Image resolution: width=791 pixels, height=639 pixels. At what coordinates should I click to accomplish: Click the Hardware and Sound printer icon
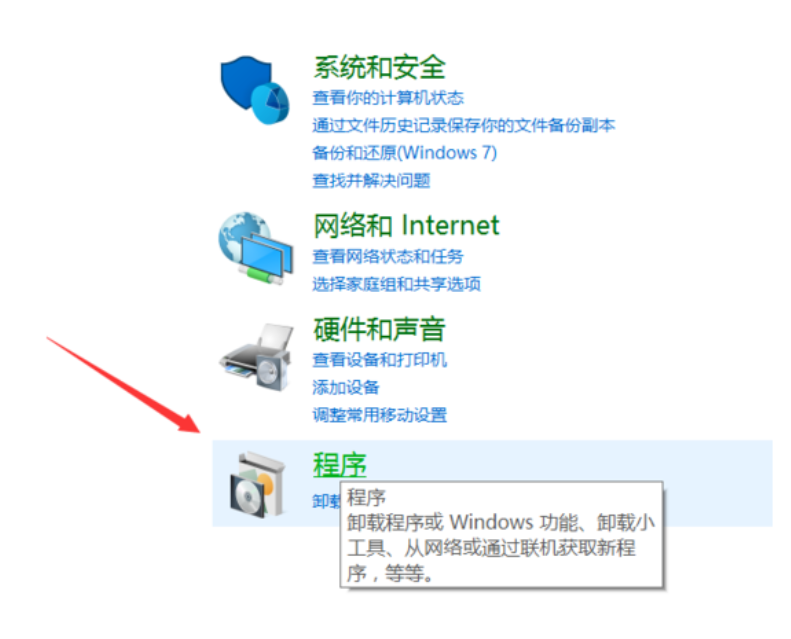click(256, 358)
